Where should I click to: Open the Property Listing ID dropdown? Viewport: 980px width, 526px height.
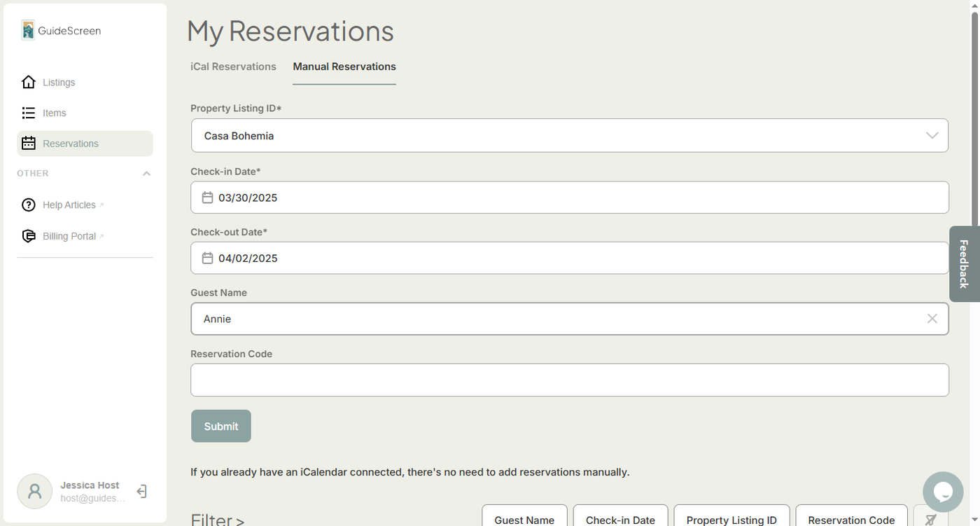click(x=932, y=136)
